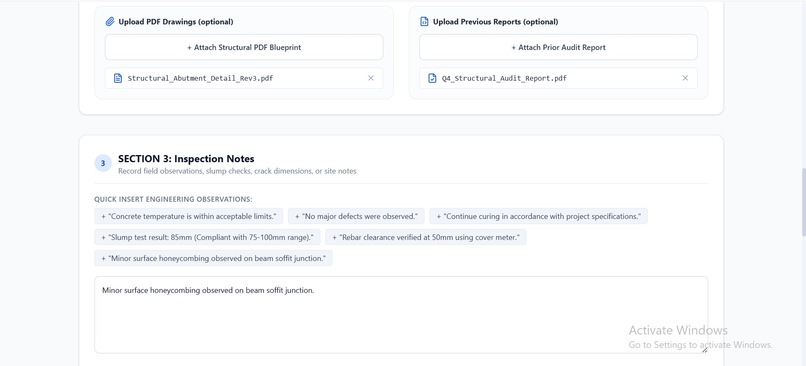This screenshot has height=366, width=806.
Task: Insert "No major defects were observed" note
Action: [x=356, y=216]
